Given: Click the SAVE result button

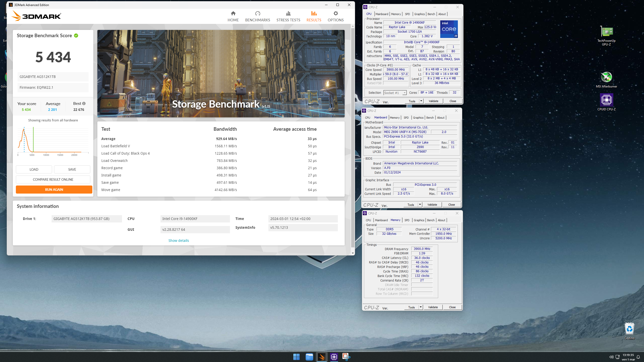Looking at the screenshot, I should pos(72,169).
